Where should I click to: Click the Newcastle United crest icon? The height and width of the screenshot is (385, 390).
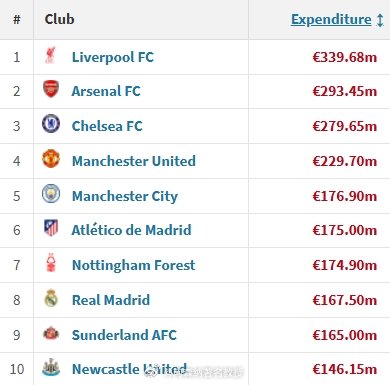click(x=51, y=367)
